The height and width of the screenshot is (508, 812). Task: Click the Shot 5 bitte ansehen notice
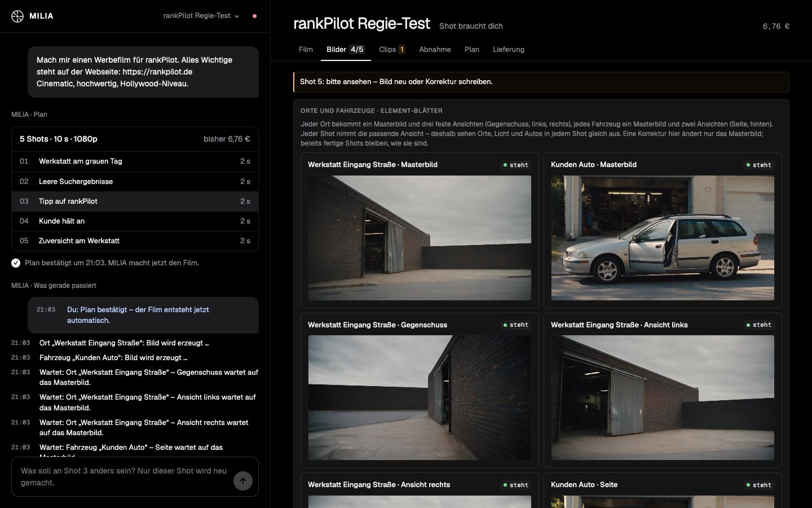pyautogui.click(x=541, y=82)
